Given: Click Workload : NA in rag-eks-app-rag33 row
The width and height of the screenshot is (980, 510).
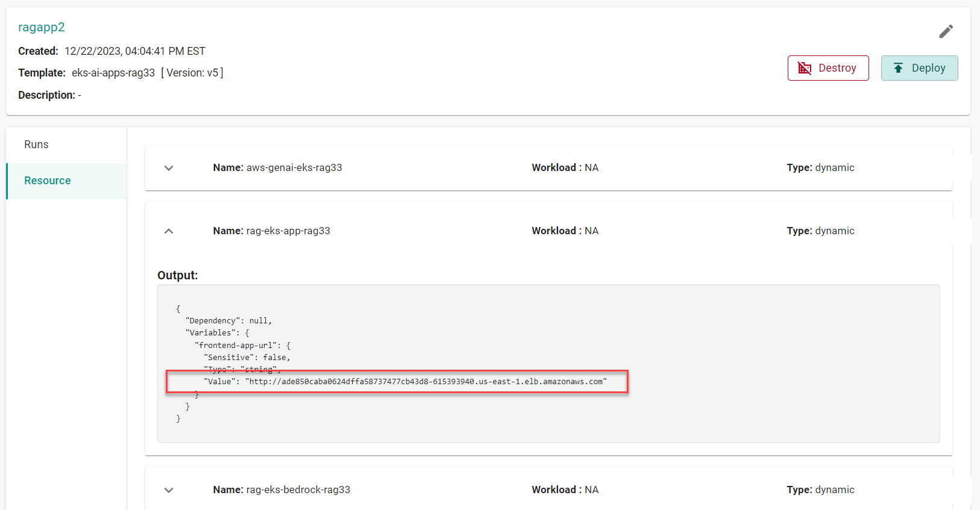Looking at the screenshot, I should point(565,231).
